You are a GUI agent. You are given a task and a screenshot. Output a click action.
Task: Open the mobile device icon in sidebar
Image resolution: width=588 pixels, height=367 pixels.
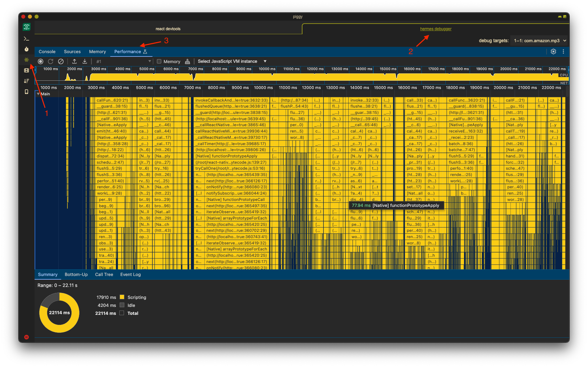27,92
